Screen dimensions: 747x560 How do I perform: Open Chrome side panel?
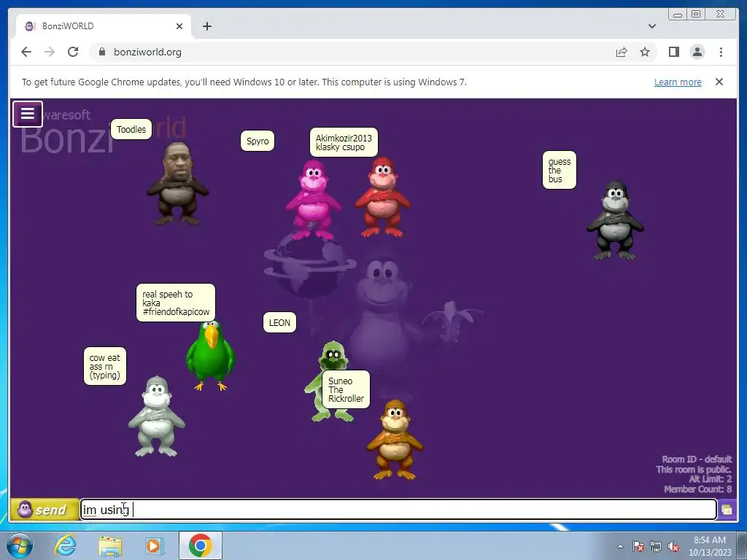click(x=674, y=52)
